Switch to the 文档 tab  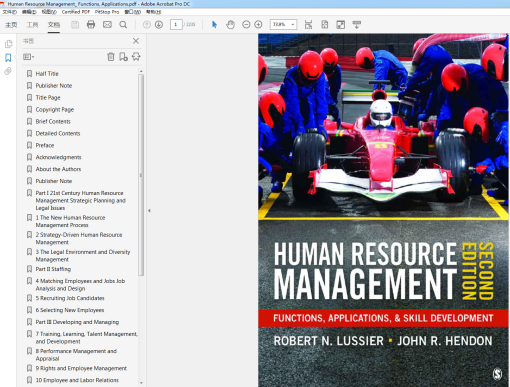pos(54,25)
